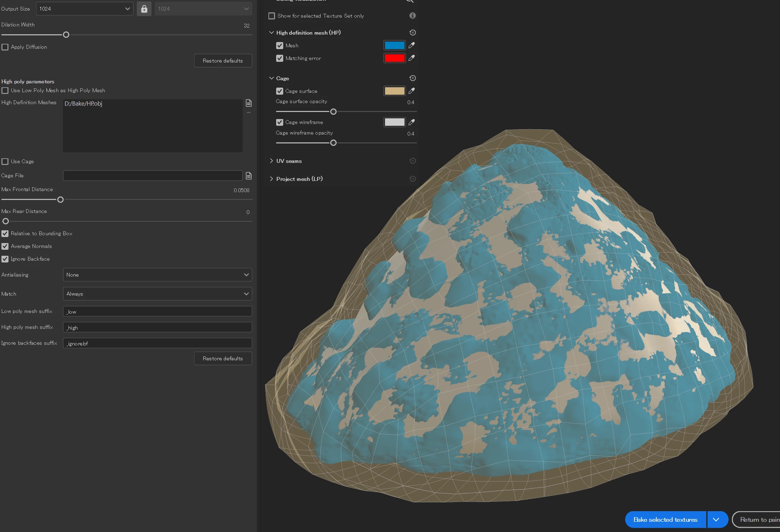780x532 pixels.
Task: Uncheck Average Normals option
Action: click(x=5, y=246)
